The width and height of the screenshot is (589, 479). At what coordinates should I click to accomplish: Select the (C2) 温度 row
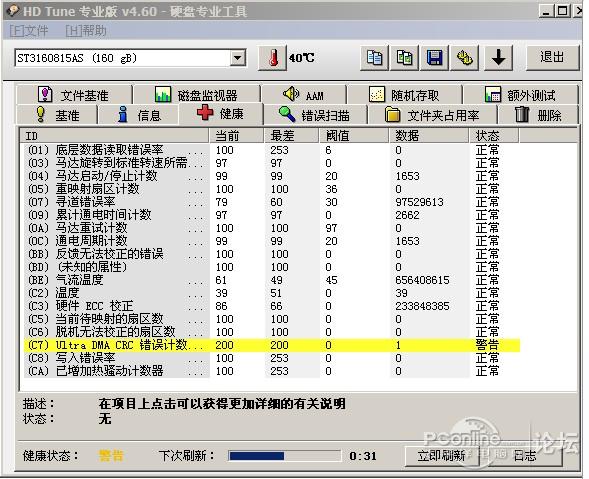click(x=272, y=293)
